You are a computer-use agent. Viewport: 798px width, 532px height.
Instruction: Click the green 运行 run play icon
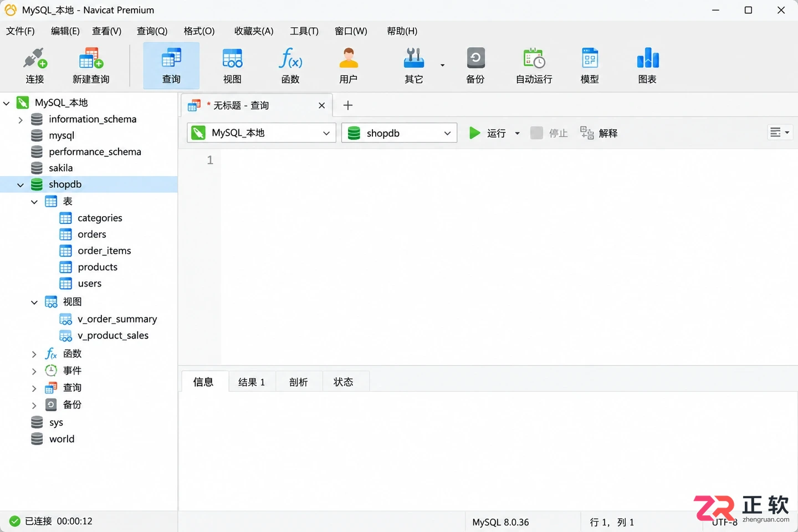click(x=474, y=133)
